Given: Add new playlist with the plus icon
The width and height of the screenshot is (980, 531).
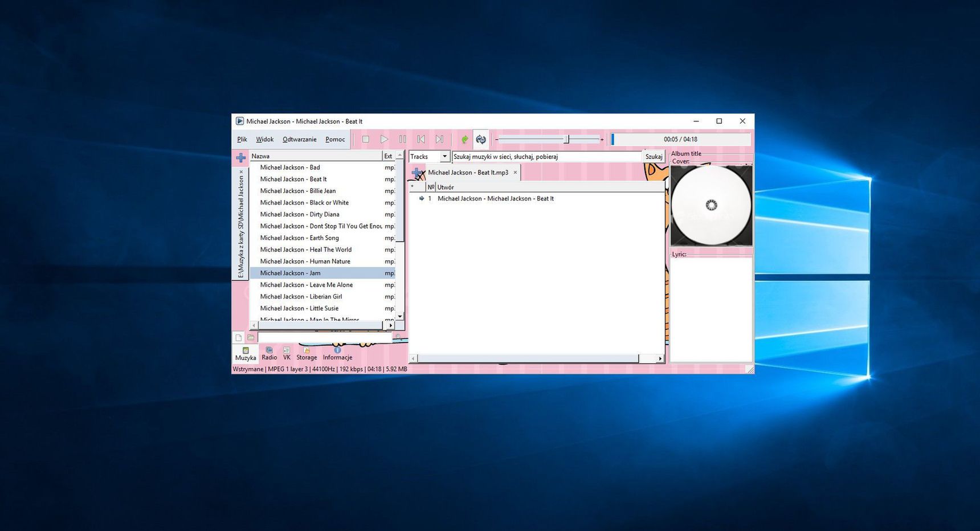Looking at the screenshot, I should point(417,173).
